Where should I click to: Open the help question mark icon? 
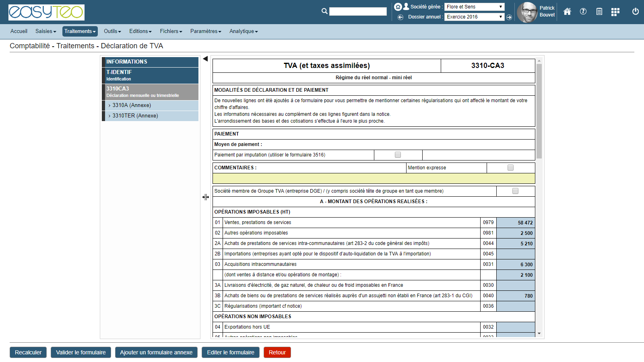[x=583, y=12]
